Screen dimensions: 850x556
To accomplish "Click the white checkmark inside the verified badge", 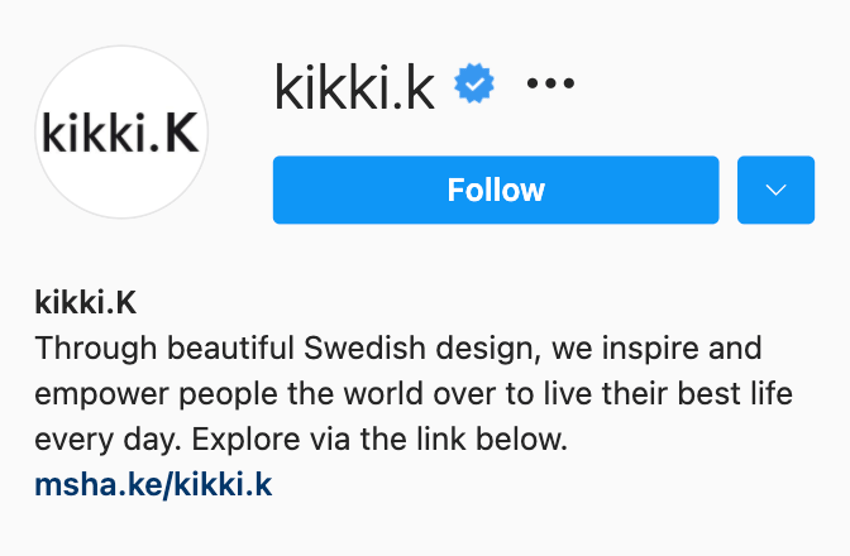I will pos(475,84).
